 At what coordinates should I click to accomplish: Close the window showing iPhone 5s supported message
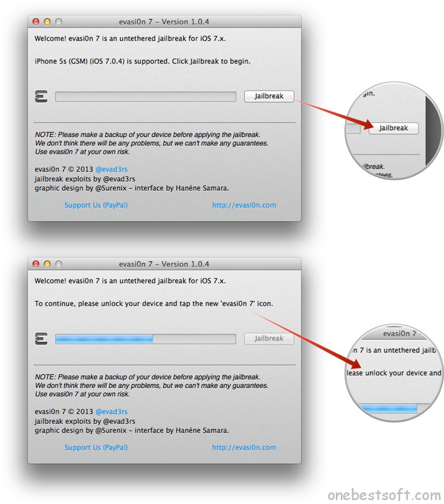[36, 22]
